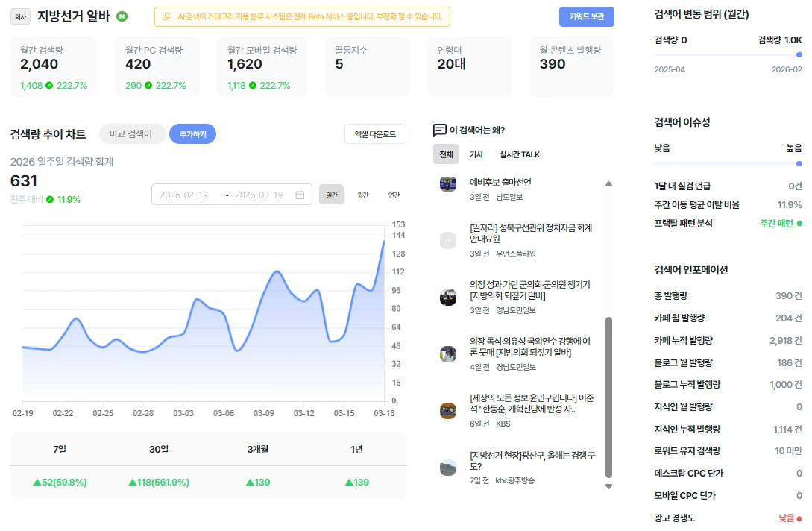Switch to the 기사 tab
This screenshot has height=531, width=812.
click(476, 154)
